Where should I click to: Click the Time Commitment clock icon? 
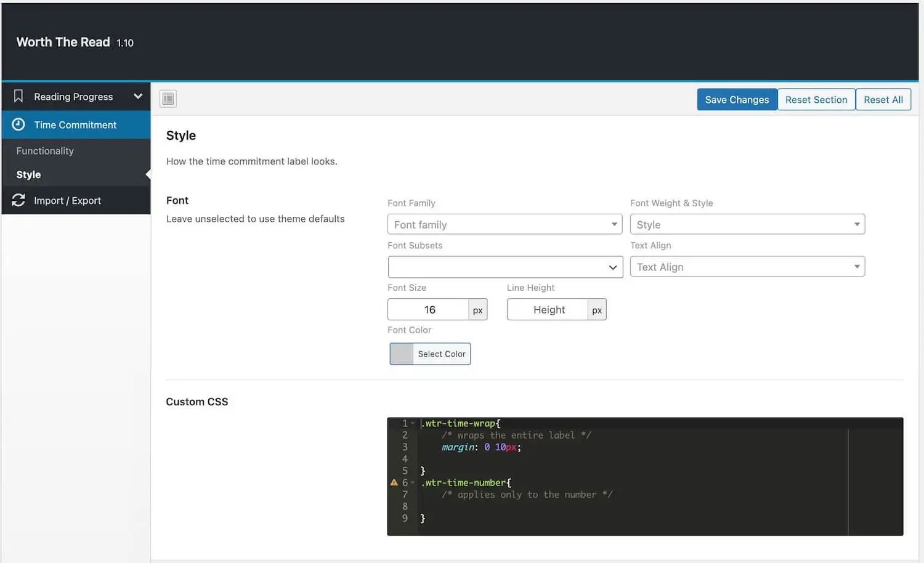pos(18,124)
